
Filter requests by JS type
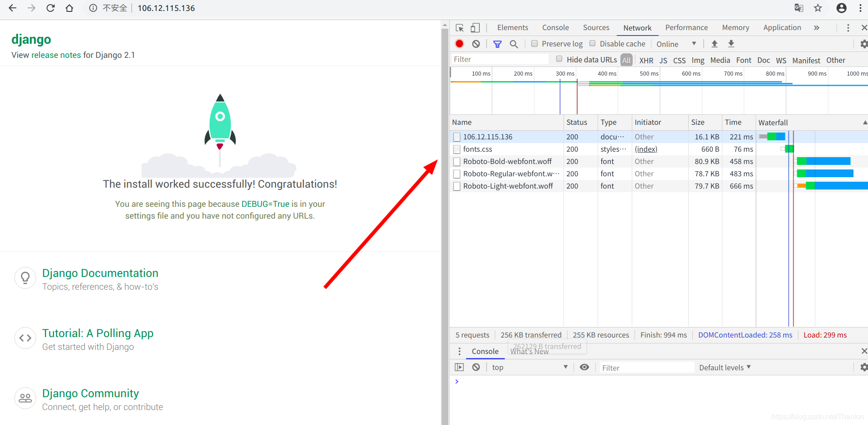coord(663,60)
